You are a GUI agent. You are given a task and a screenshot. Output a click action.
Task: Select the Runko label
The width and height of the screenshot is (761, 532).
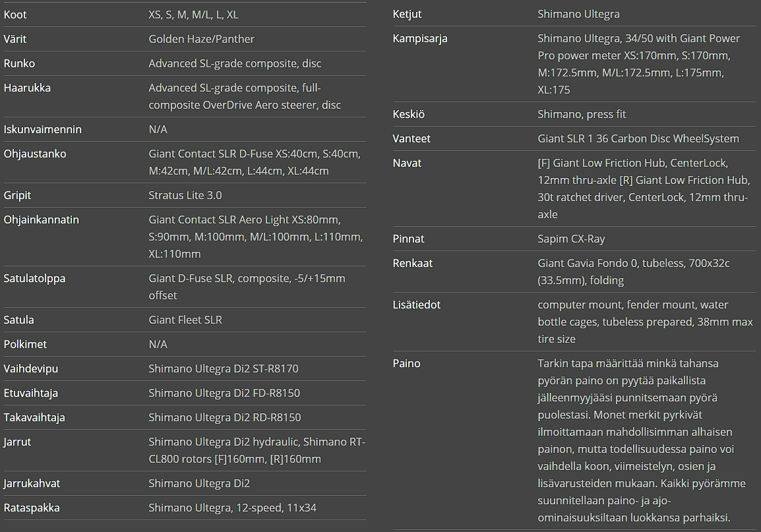pos(19,63)
